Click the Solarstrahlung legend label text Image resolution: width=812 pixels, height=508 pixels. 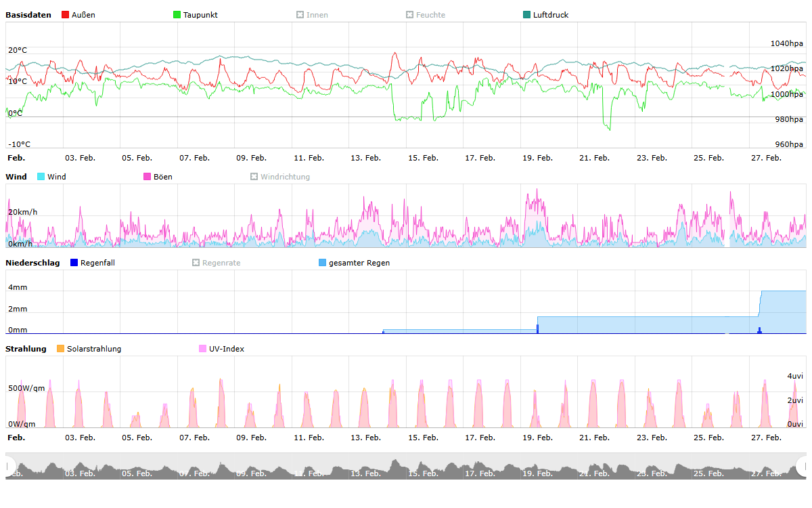[x=94, y=349]
